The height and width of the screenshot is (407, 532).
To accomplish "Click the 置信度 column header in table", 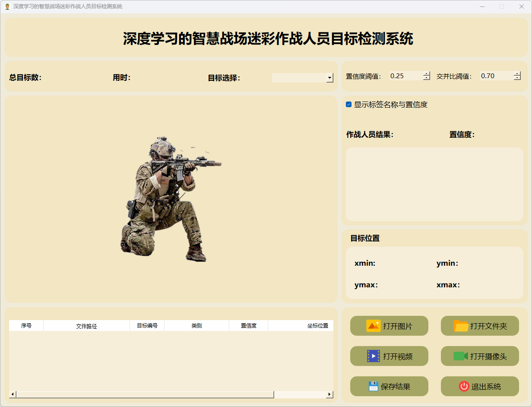I will (248, 326).
